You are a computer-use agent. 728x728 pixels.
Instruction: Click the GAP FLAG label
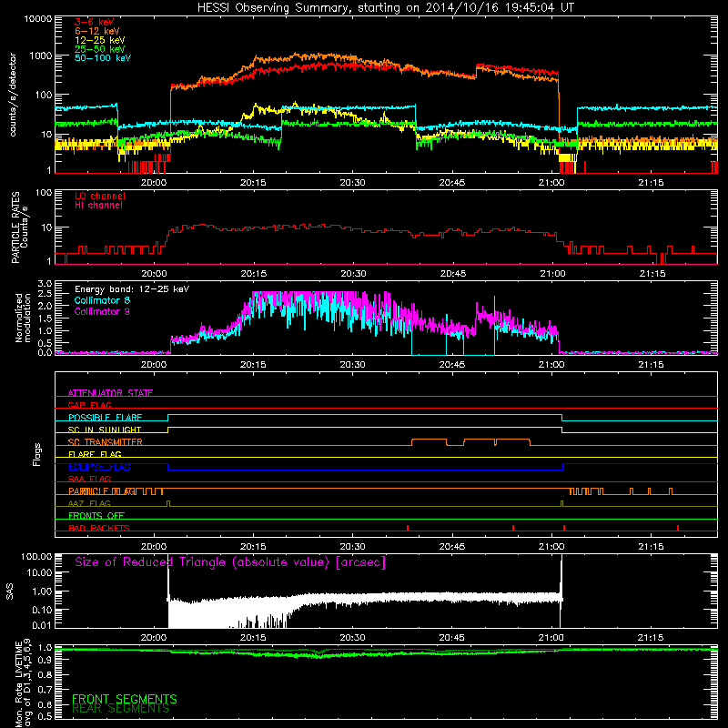tap(89, 405)
